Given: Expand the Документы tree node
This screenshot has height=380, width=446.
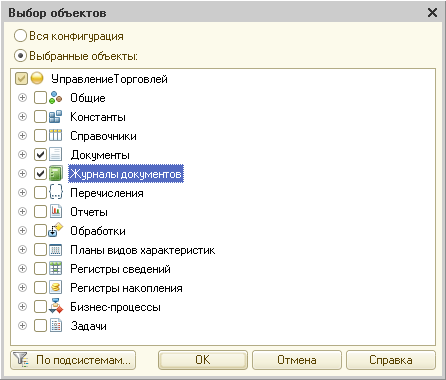Looking at the screenshot, I should 22,155.
